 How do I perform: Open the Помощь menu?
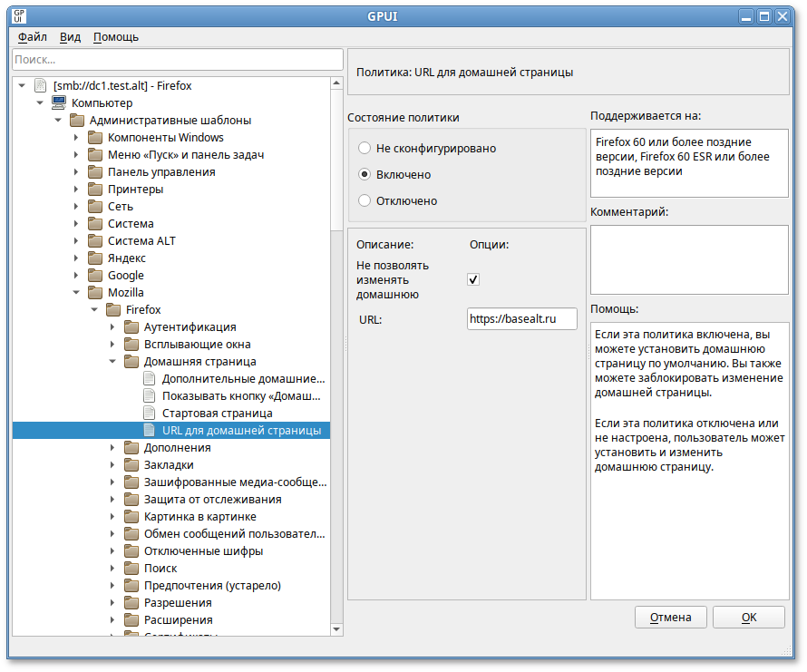(x=116, y=37)
